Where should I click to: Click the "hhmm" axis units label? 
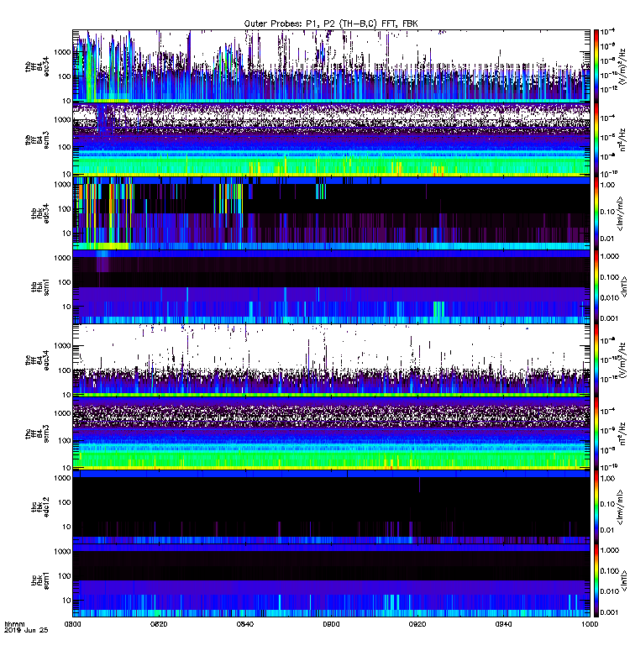pyautogui.click(x=14, y=624)
